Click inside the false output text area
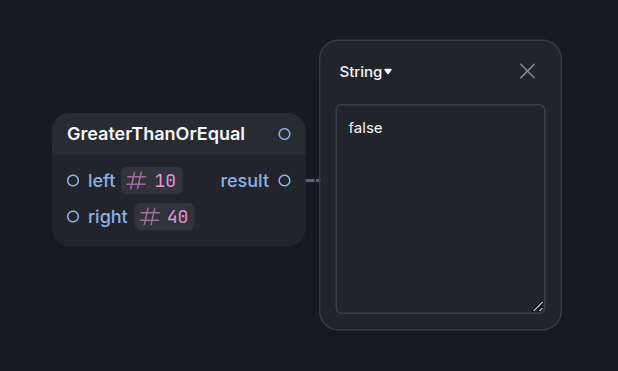Screen dimensions: 618x371 point(440,209)
